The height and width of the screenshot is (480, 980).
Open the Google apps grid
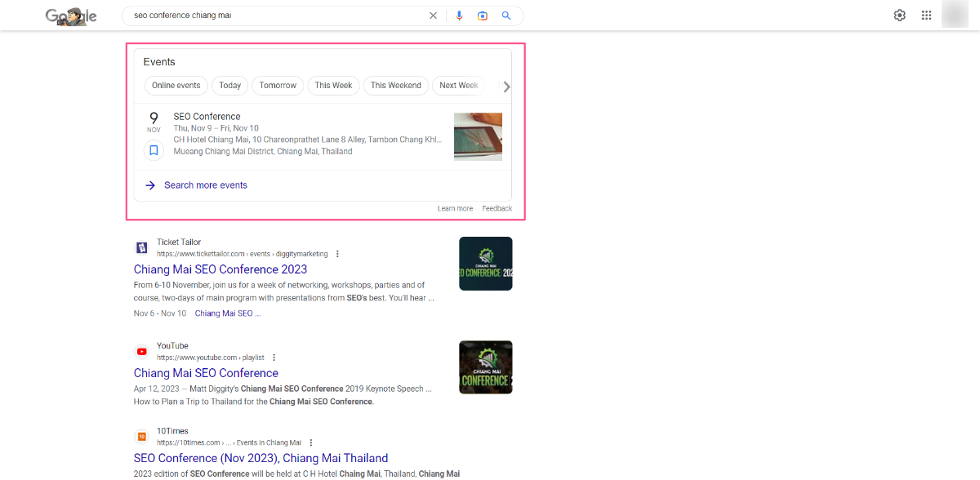click(926, 16)
